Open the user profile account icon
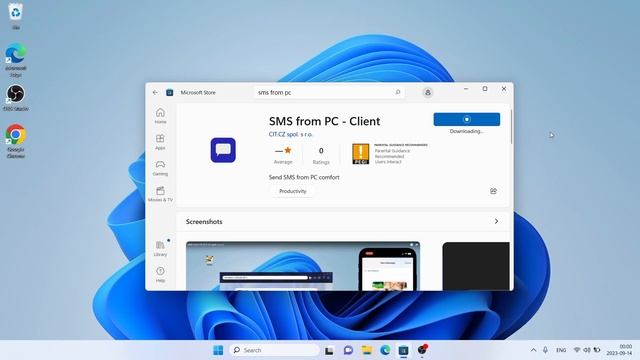This screenshot has height=360, width=640. 427,93
